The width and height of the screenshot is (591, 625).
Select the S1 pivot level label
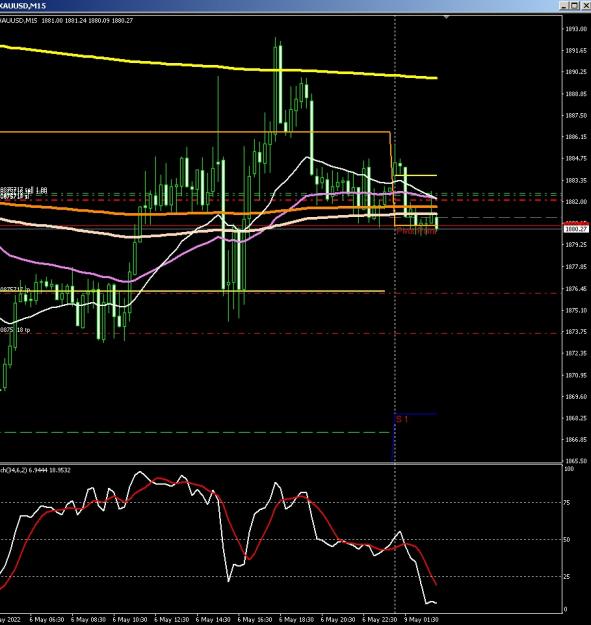pyautogui.click(x=402, y=419)
